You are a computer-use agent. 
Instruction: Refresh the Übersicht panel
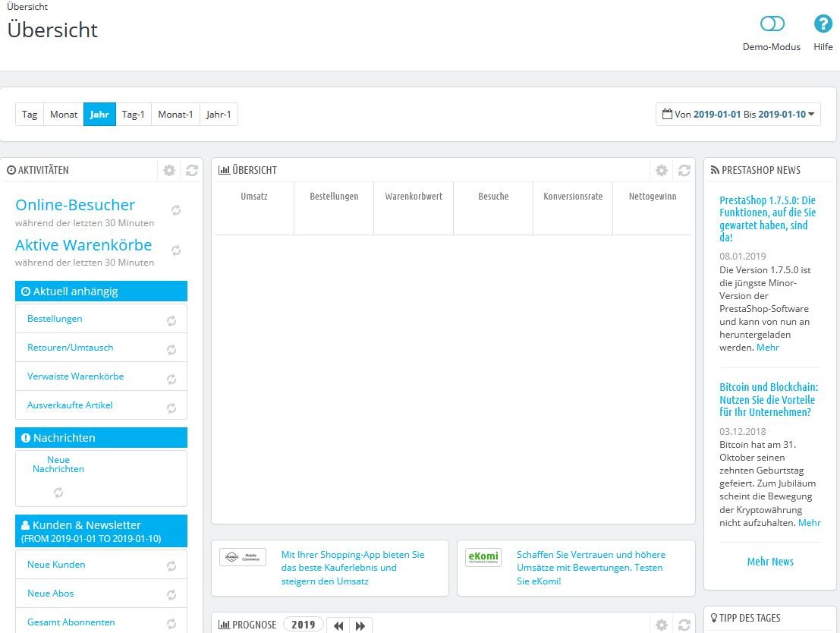pyautogui.click(x=684, y=171)
